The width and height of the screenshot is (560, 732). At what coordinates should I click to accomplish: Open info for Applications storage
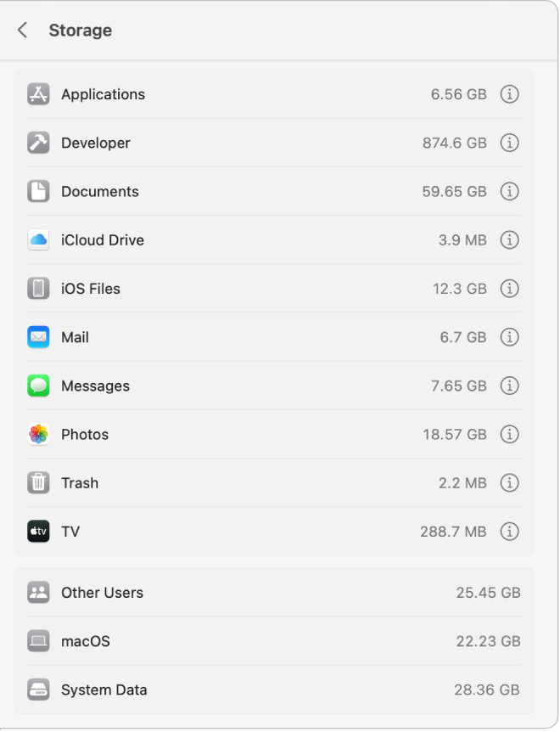[510, 94]
